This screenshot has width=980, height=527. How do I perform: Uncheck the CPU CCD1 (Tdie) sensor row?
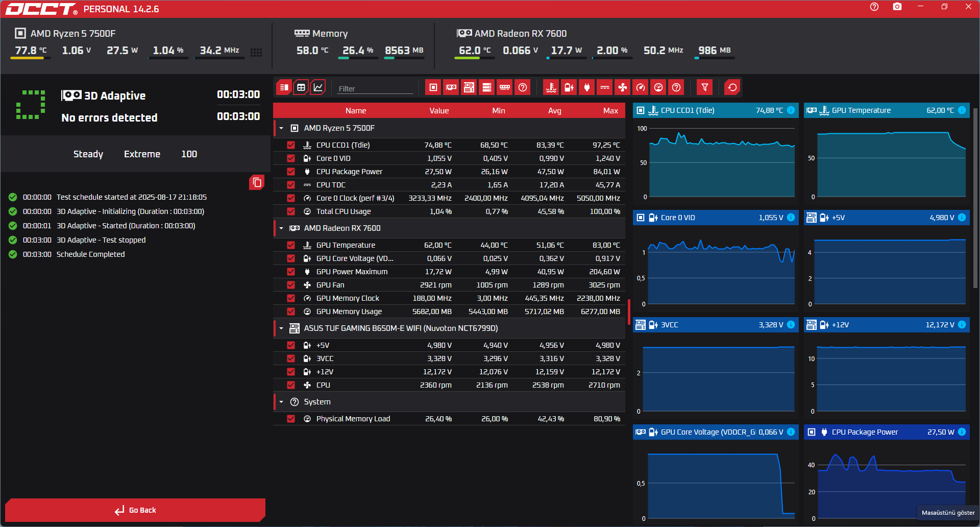pos(291,145)
